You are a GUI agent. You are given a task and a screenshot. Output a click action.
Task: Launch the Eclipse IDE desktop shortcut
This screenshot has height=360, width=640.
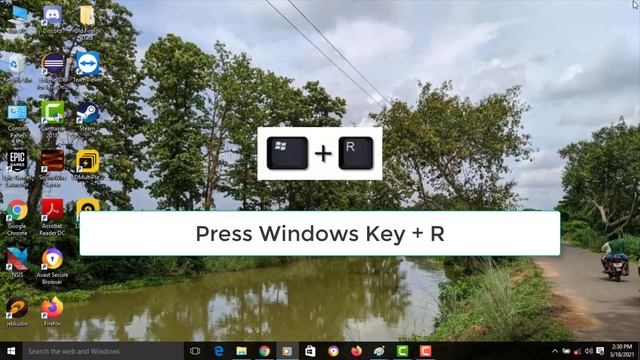click(x=52, y=70)
